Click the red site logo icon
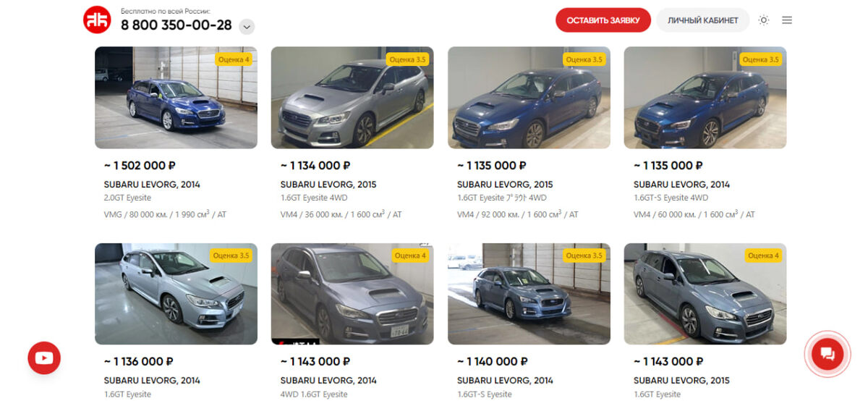 [x=96, y=20]
